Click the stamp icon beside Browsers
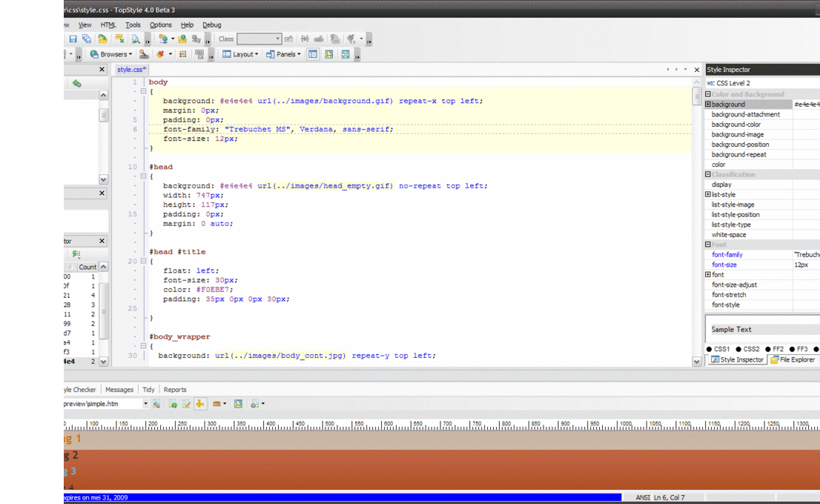This screenshot has height=504, width=820. [x=144, y=54]
